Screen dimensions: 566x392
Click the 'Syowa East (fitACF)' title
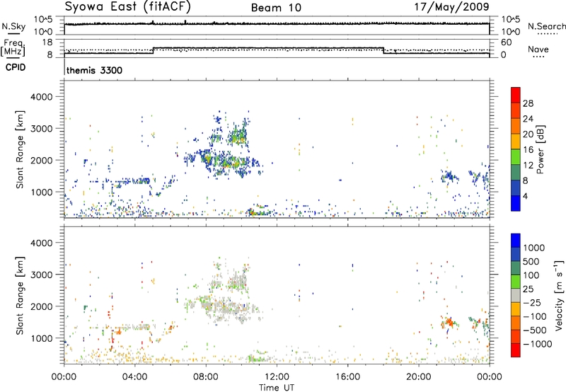[128, 6]
